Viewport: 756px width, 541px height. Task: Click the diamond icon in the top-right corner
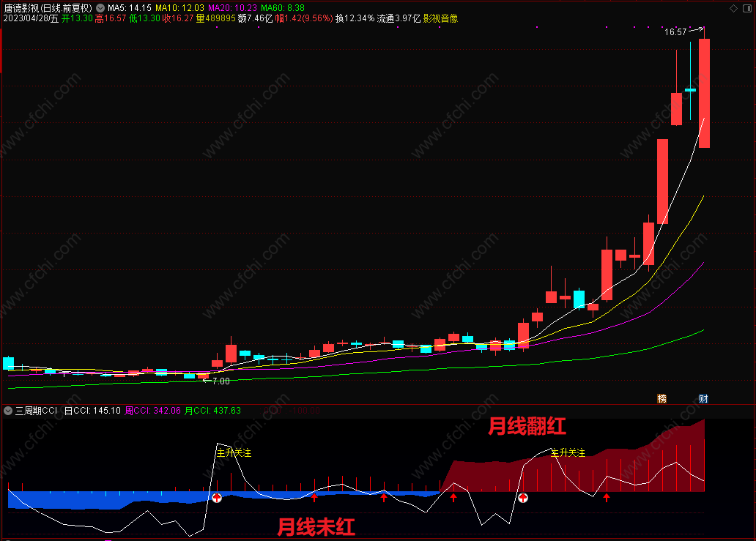pyautogui.click(x=734, y=8)
